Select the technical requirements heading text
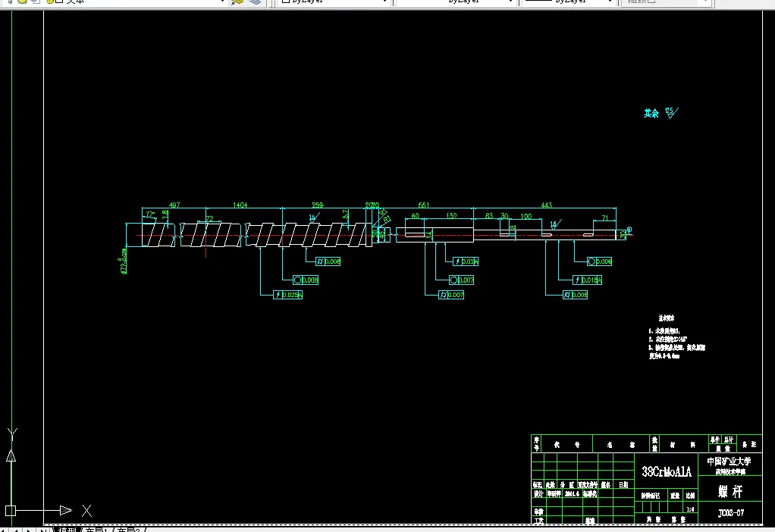 coord(667,318)
